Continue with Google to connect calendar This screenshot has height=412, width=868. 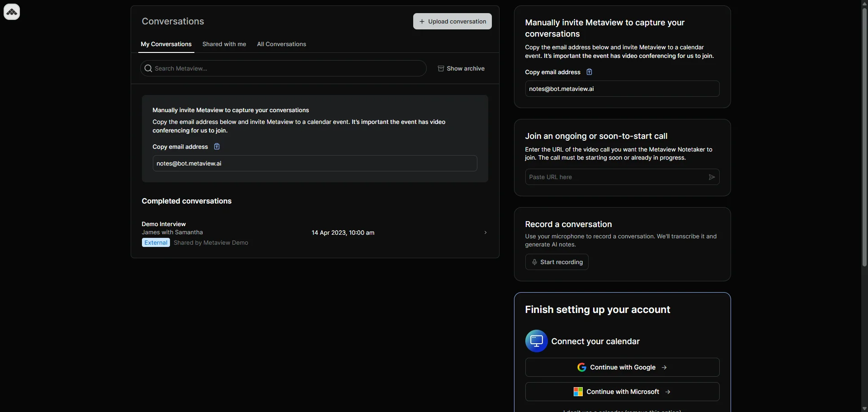pos(622,367)
